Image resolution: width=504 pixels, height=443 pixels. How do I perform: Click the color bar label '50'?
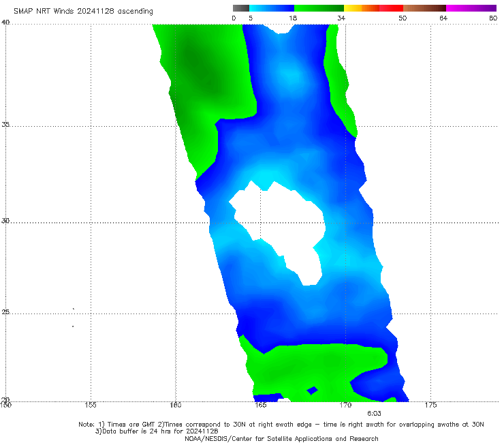tap(403, 18)
